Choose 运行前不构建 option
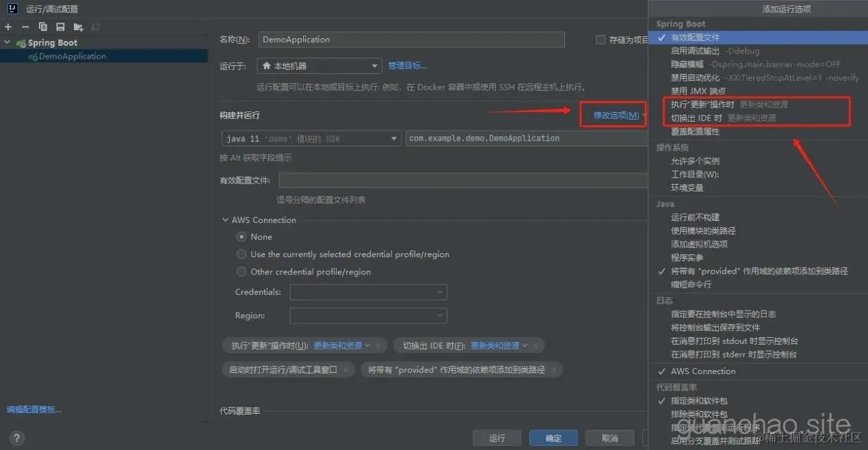 758,217
